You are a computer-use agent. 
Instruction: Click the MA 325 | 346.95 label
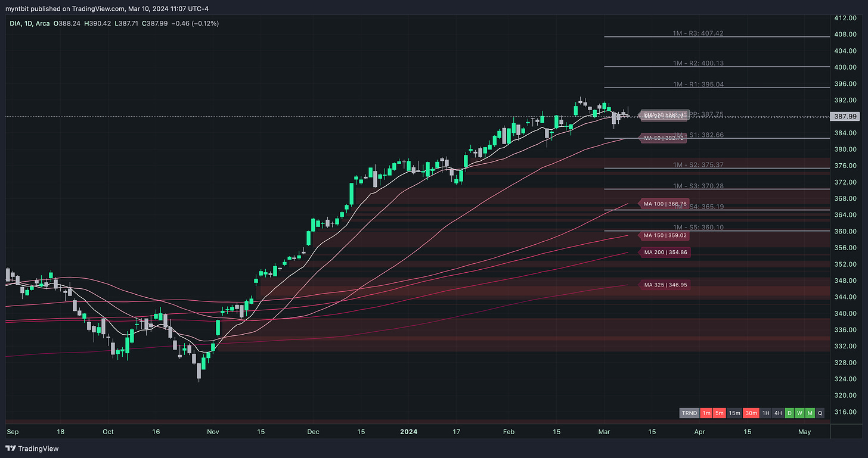click(x=665, y=285)
